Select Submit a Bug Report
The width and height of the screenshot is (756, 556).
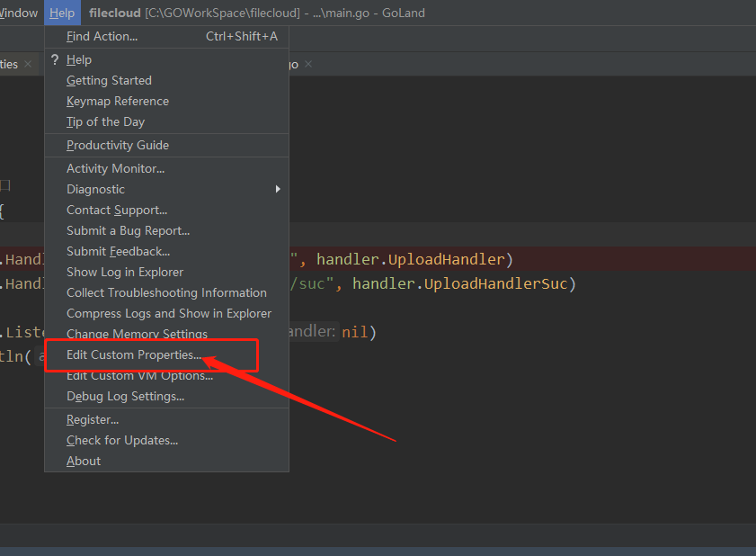167,230
